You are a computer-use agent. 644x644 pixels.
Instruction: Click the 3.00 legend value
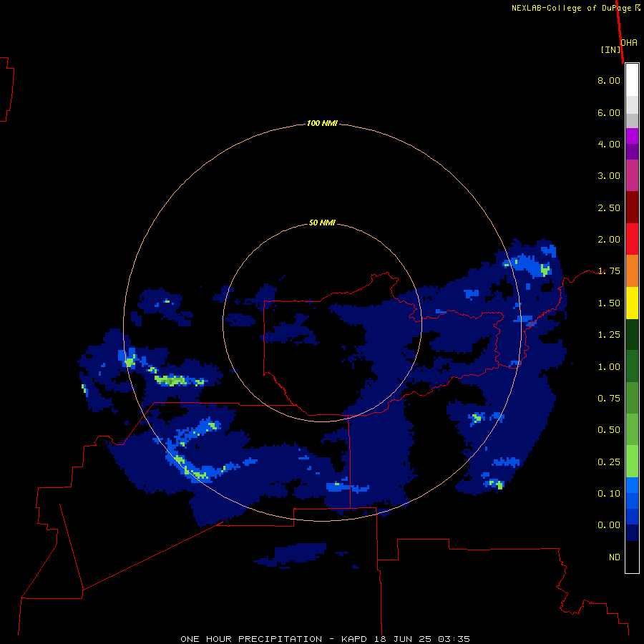[x=609, y=176]
